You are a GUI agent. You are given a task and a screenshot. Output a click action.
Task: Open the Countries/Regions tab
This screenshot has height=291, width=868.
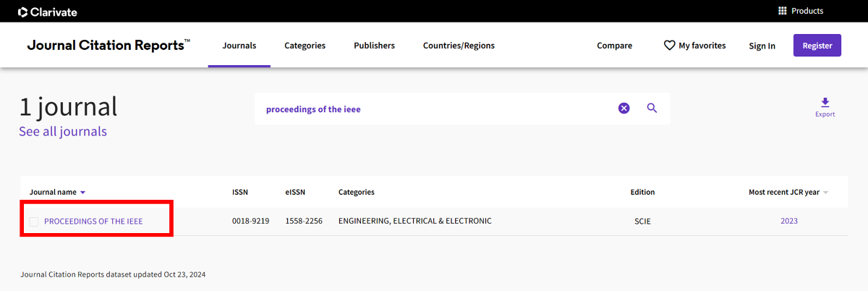point(459,46)
